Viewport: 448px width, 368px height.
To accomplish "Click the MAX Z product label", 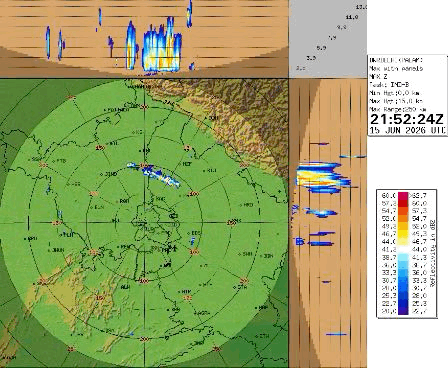I will [x=378, y=77].
